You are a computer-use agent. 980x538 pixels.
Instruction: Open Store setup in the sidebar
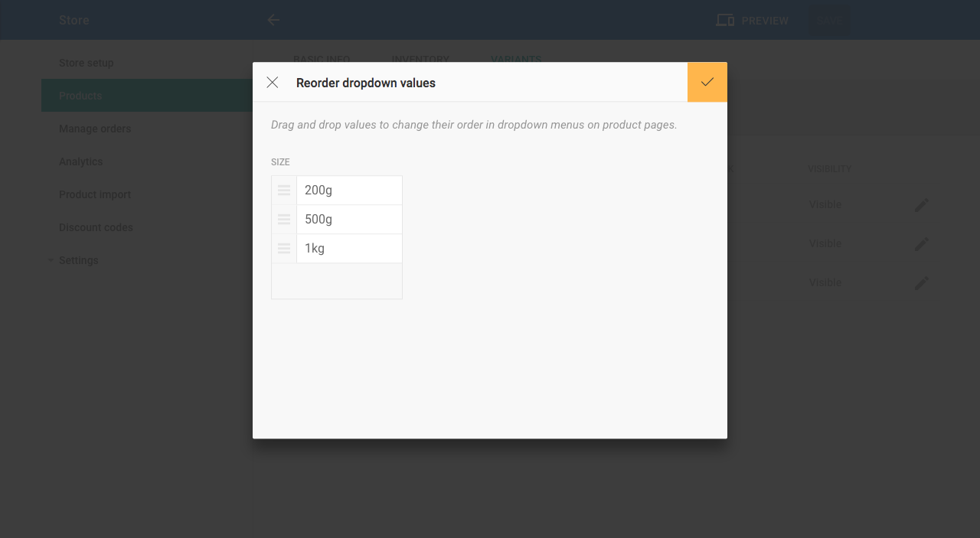click(x=87, y=63)
